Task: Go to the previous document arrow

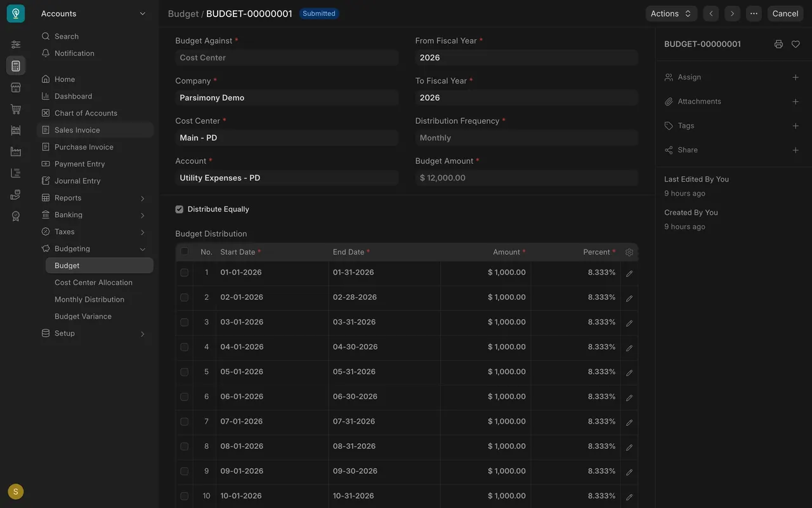Action: click(x=711, y=13)
